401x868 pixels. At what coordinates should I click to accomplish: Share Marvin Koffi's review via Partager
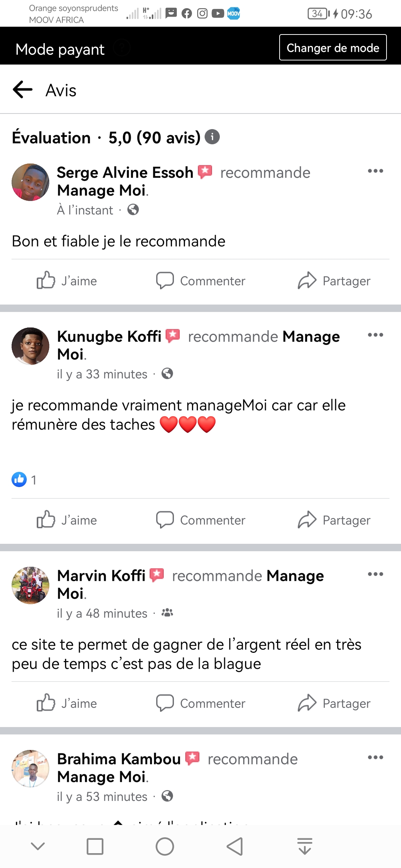[334, 703]
